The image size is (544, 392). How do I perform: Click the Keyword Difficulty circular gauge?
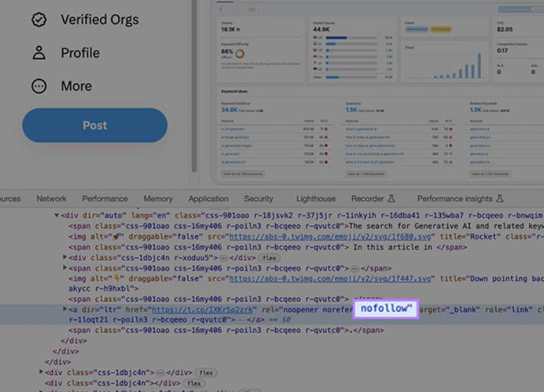(x=240, y=54)
